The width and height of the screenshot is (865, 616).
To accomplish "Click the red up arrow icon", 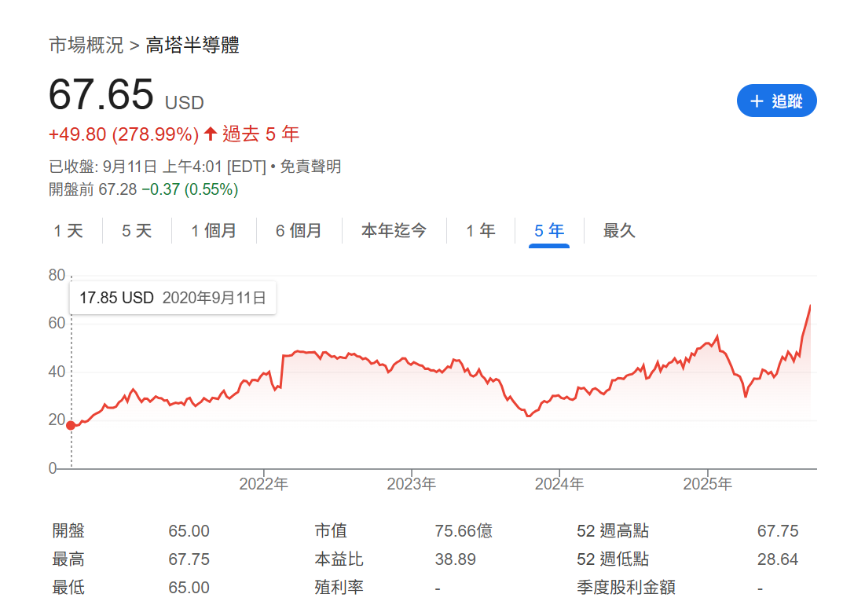I will [211, 134].
